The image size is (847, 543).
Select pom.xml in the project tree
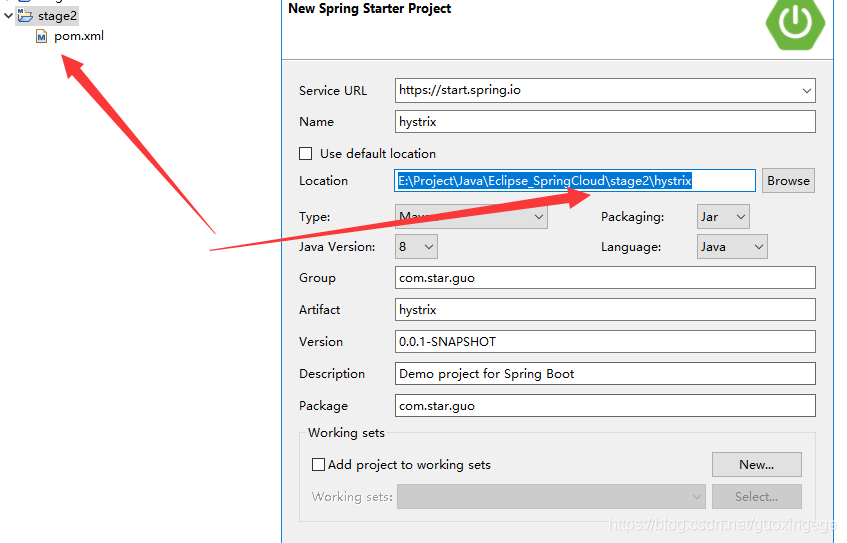pyautogui.click(x=79, y=36)
